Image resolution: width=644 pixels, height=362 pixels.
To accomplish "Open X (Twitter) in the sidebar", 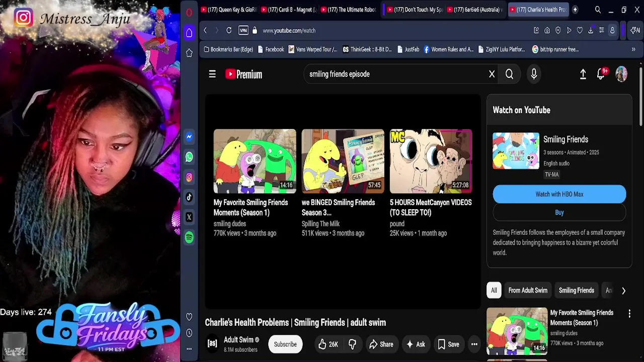I will point(189,217).
